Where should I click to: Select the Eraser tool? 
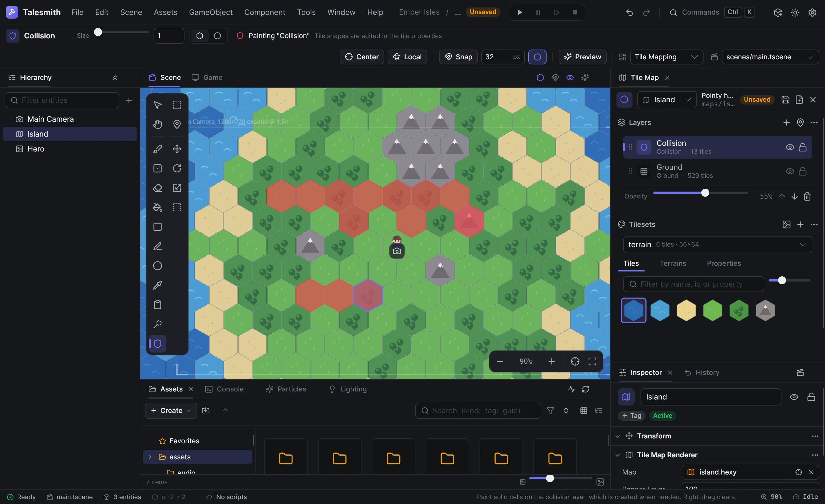(157, 188)
